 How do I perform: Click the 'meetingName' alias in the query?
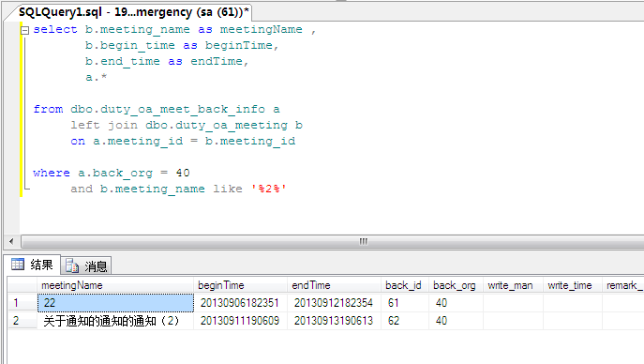point(262,30)
